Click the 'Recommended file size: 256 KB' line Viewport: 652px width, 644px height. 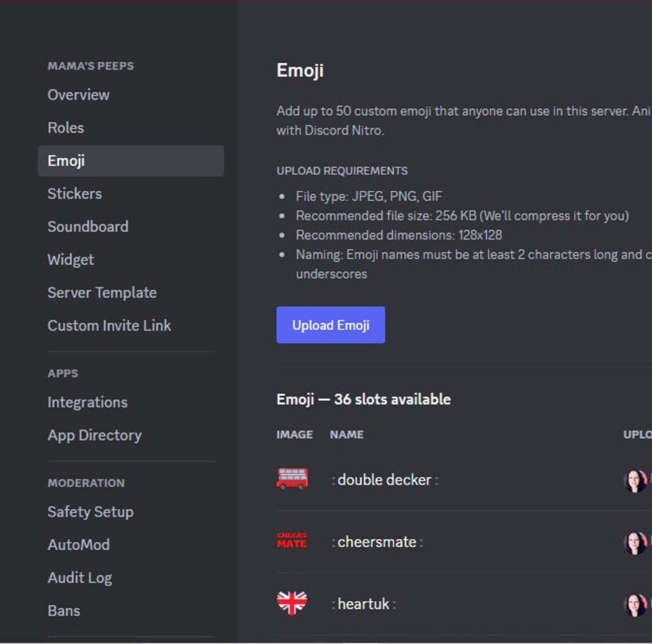(462, 216)
